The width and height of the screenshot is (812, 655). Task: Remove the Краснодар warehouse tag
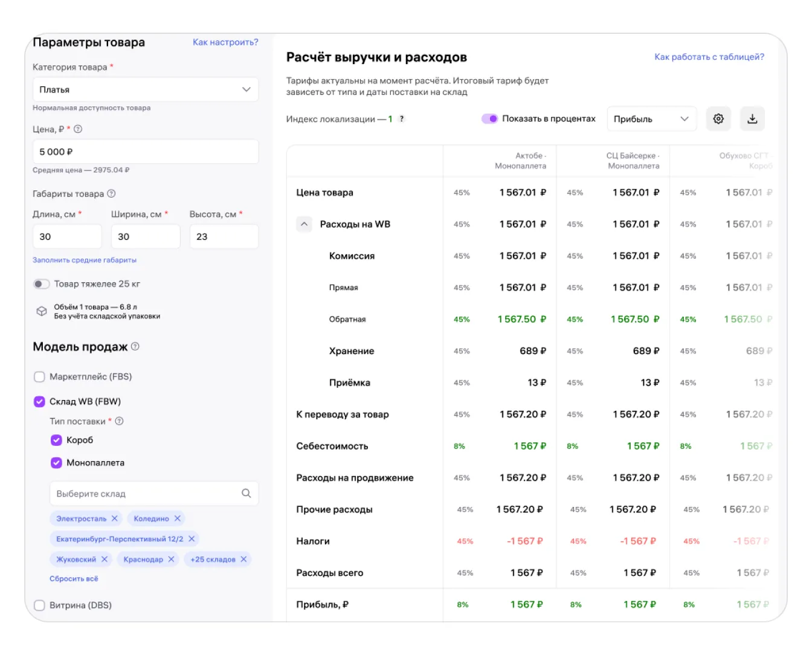click(x=172, y=560)
